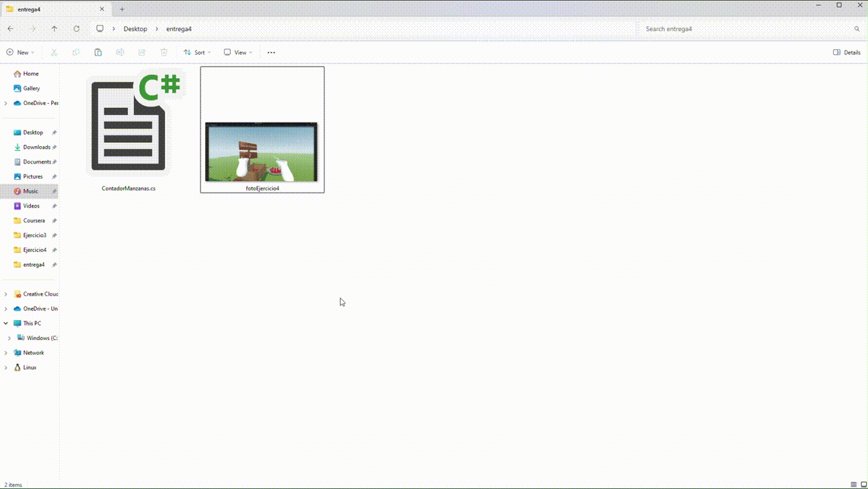Image resolution: width=868 pixels, height=489 pixels.
Task: Toggle the Details pane
Action: pyautogui.click(x=847, y=53)
